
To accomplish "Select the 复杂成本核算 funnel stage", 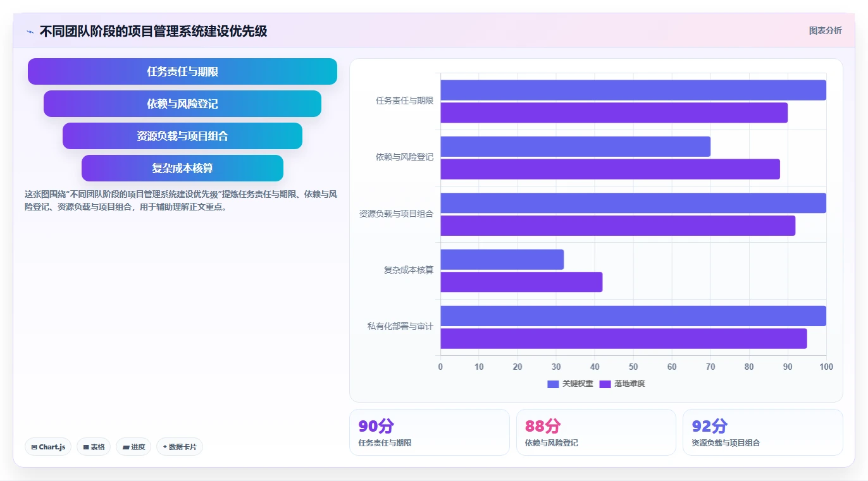I will [182, 168].
